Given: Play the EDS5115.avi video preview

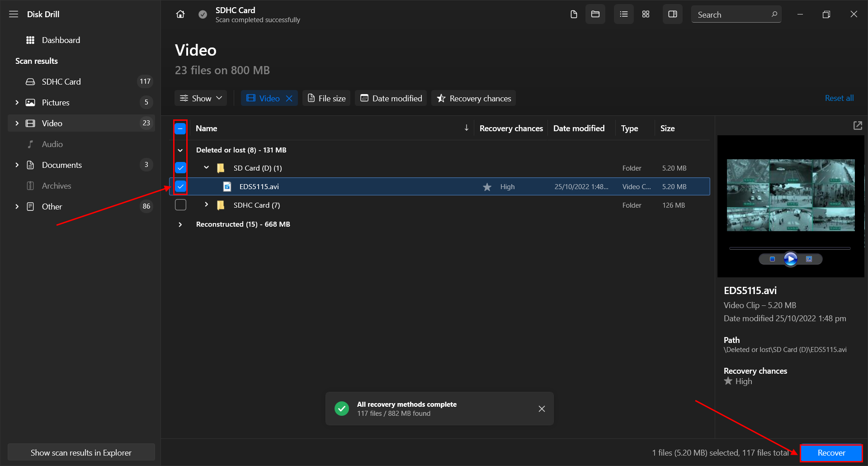Looking at the screenshot, I should pos(790,259).
